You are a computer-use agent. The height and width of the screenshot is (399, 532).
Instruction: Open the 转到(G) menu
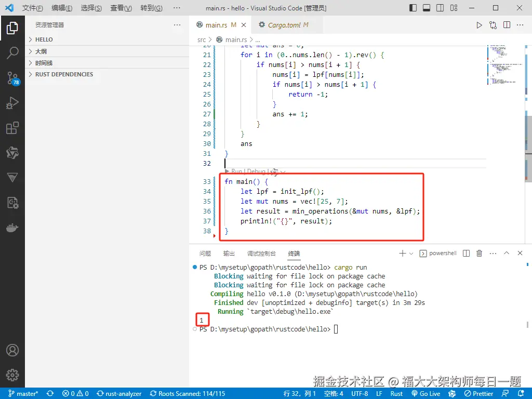pyautogui.click(x=151, y=8)
